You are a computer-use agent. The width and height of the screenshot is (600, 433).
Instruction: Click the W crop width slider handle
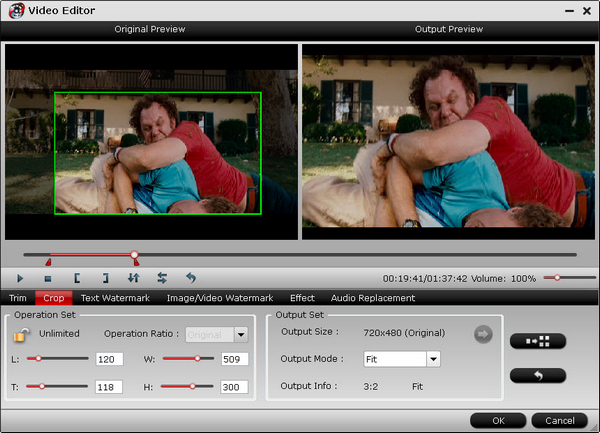[x=197, y=358]
